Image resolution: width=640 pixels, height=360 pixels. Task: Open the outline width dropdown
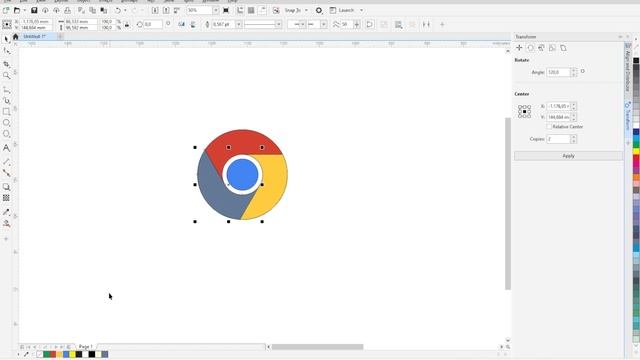[238, 24]
